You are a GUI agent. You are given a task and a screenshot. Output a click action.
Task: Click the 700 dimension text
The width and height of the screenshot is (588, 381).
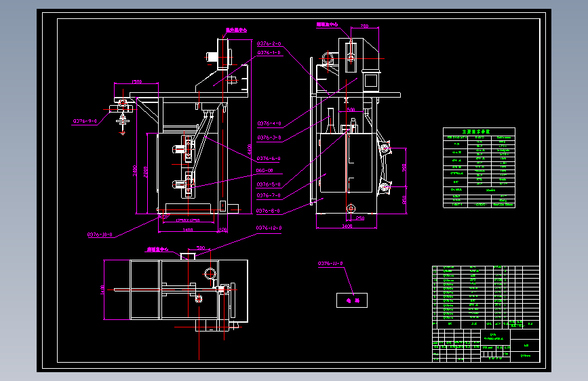[x=364, y=26]
